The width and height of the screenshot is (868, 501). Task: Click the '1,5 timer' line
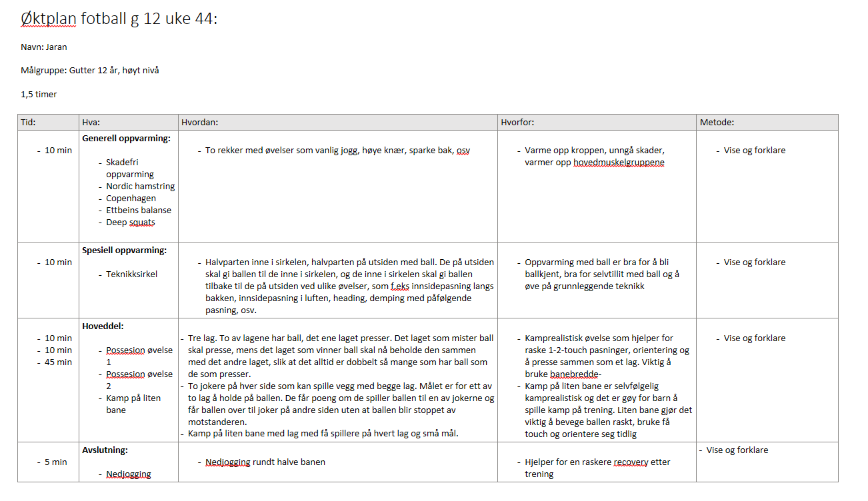(39, 95)
